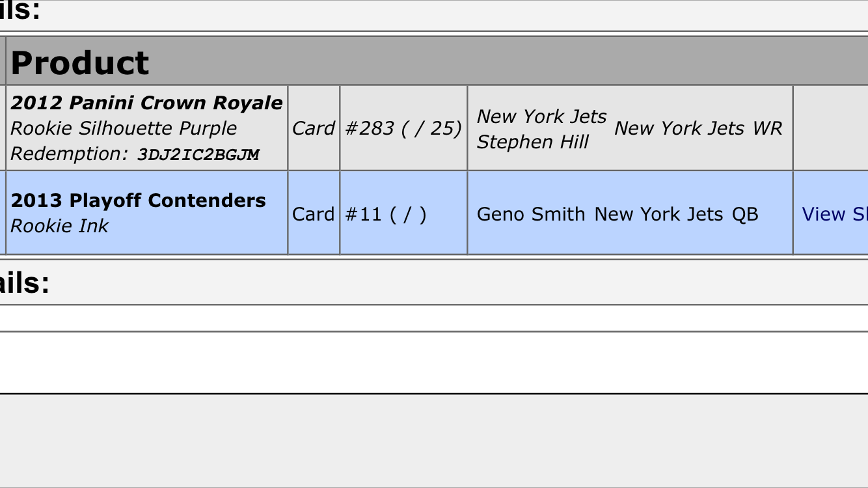Click the cut-off heading below the Geno Smith row
868x488 pixels.
coord(25,283)
